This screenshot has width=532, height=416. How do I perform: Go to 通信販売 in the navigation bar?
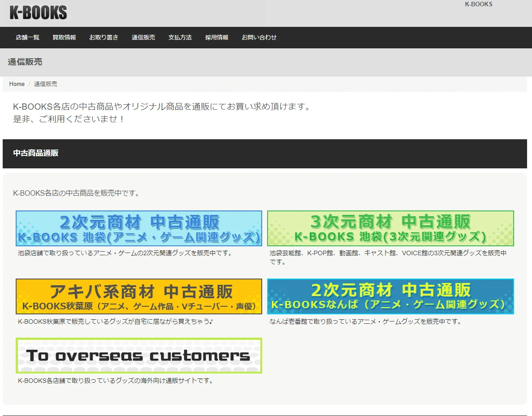tap(143, 37)
